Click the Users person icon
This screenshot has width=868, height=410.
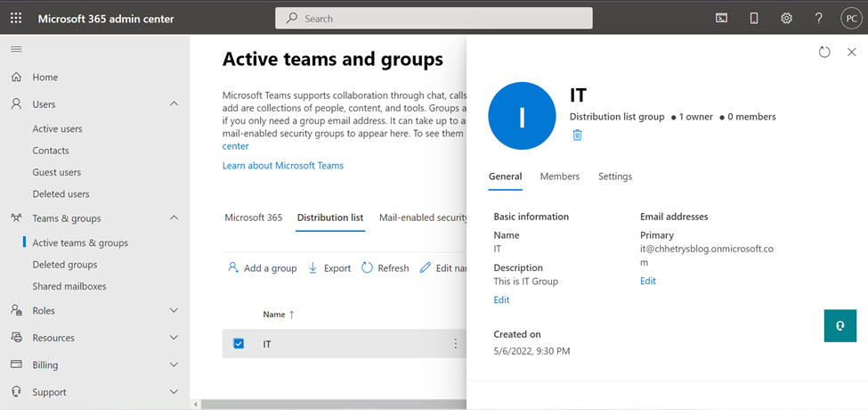17,104
